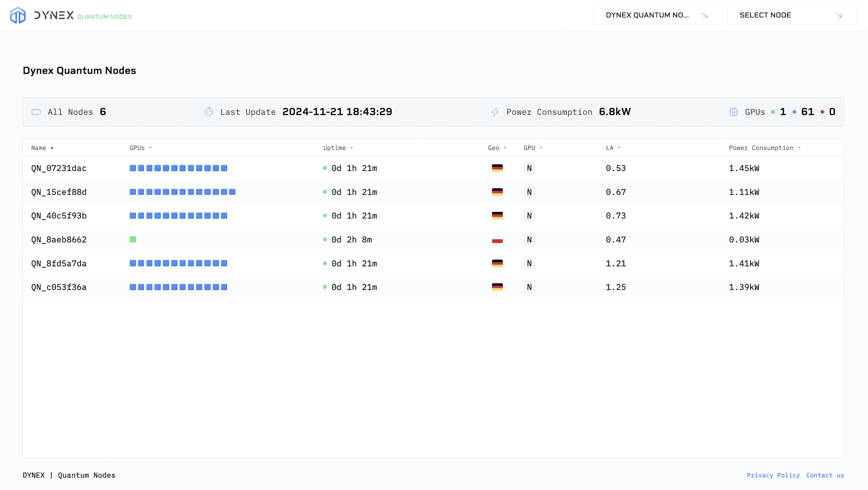Click the GPUs chip icon in summary bar

(734, 112)
